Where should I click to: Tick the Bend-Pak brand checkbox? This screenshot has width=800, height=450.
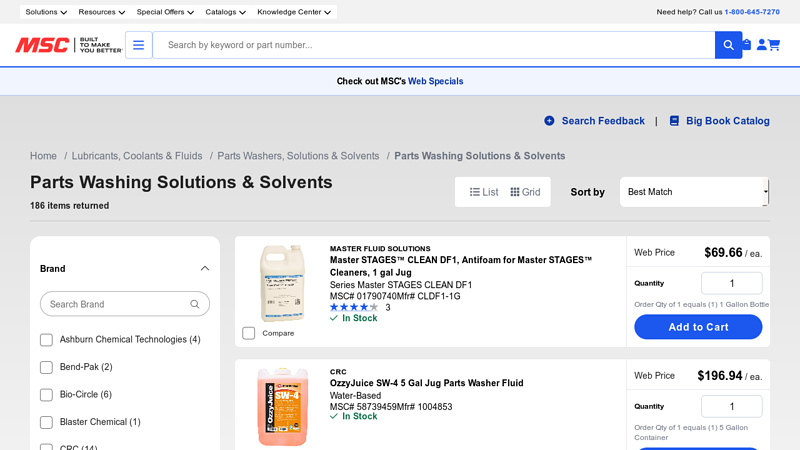(46, 367)
